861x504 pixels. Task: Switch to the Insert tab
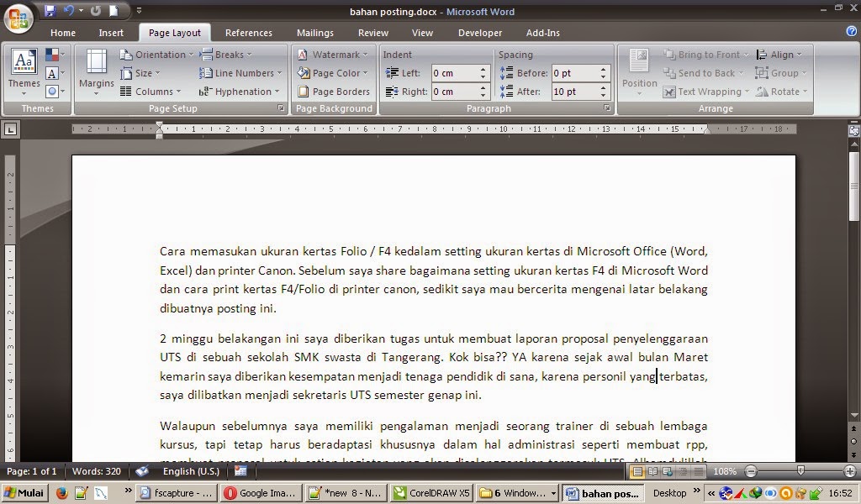tap(111, 33)
